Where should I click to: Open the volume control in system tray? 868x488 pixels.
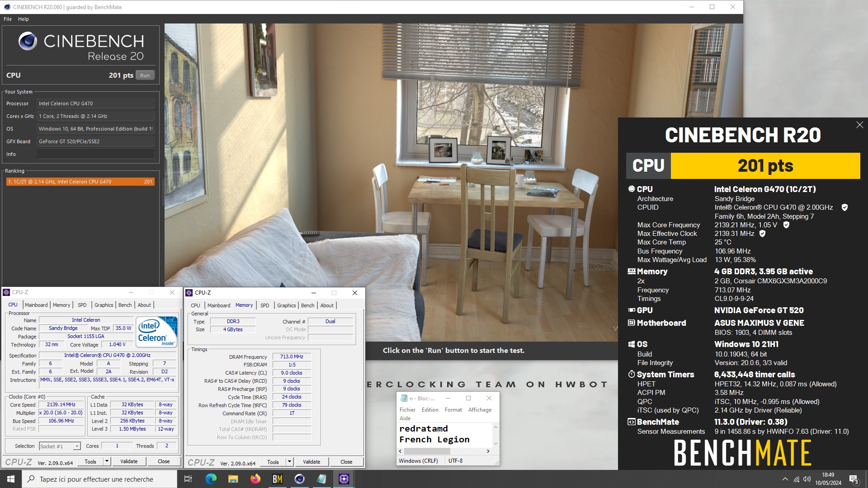coord(807,479)
